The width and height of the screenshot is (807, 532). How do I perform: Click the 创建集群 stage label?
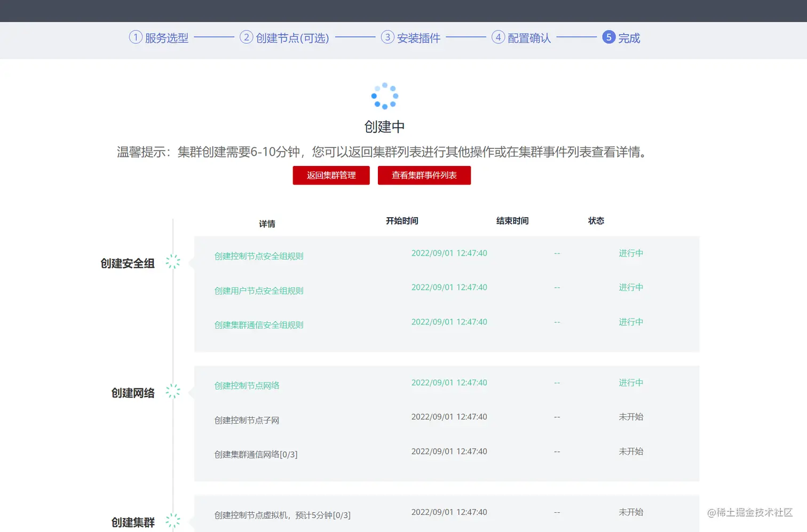(133, 523)
